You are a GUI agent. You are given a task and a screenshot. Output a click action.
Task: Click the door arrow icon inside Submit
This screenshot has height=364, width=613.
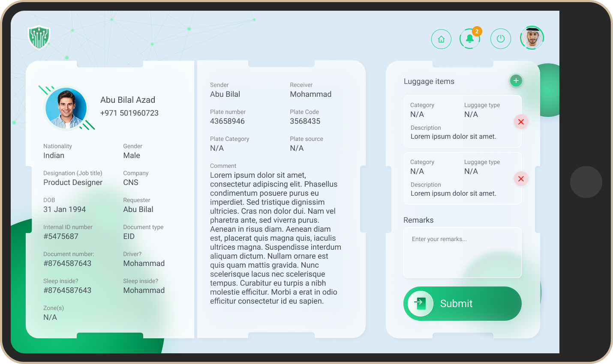click(x=421, y=303)
